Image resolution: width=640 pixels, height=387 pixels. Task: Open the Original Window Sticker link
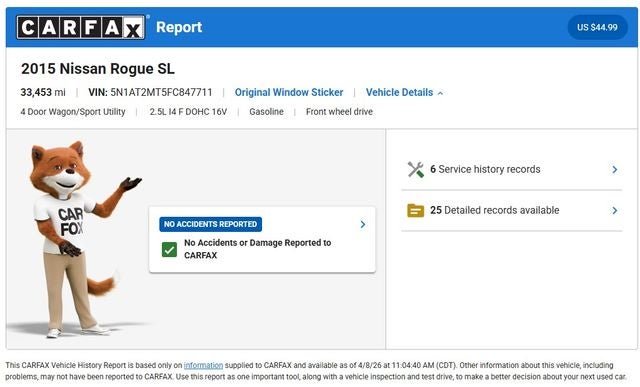click(289, 93)
